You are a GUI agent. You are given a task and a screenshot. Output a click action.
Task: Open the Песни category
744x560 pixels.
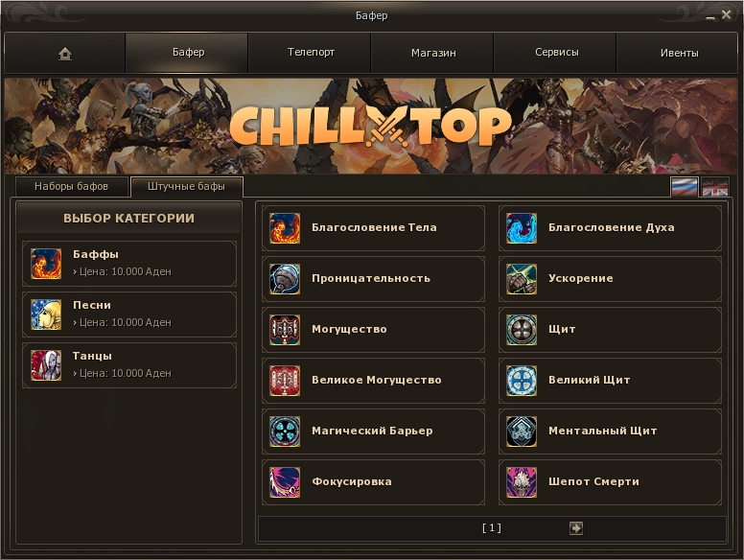pyautogui.click(x=129, y=315)
